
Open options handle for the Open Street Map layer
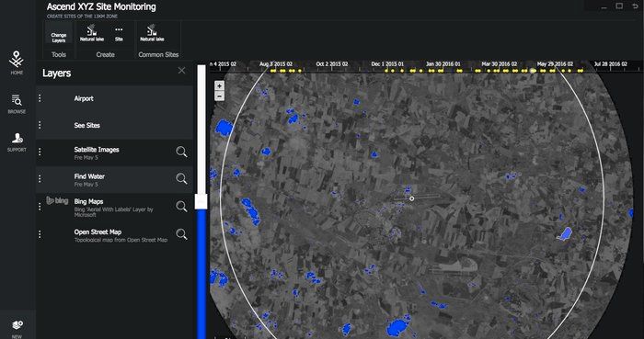[40, 234]
